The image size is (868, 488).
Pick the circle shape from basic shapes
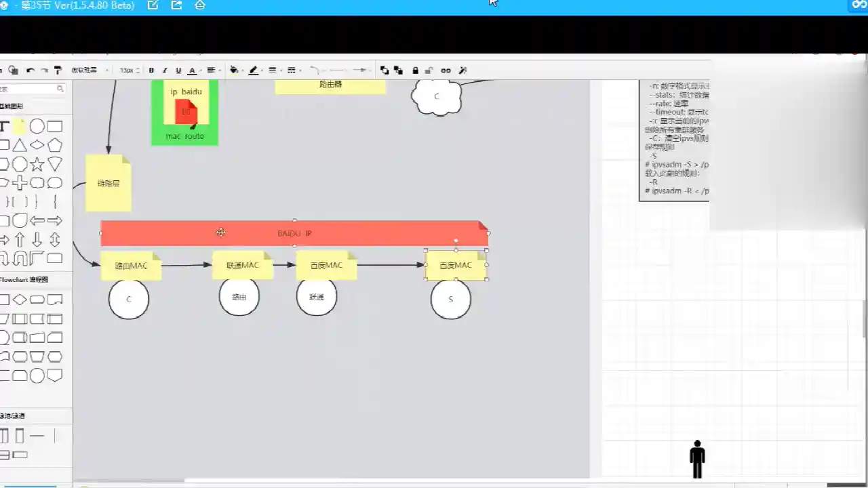[37, 127]
